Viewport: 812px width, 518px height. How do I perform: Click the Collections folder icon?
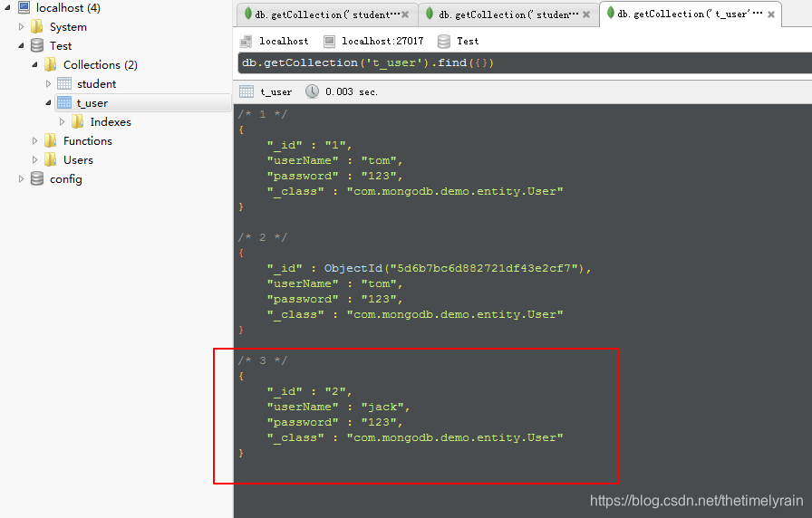50,64
